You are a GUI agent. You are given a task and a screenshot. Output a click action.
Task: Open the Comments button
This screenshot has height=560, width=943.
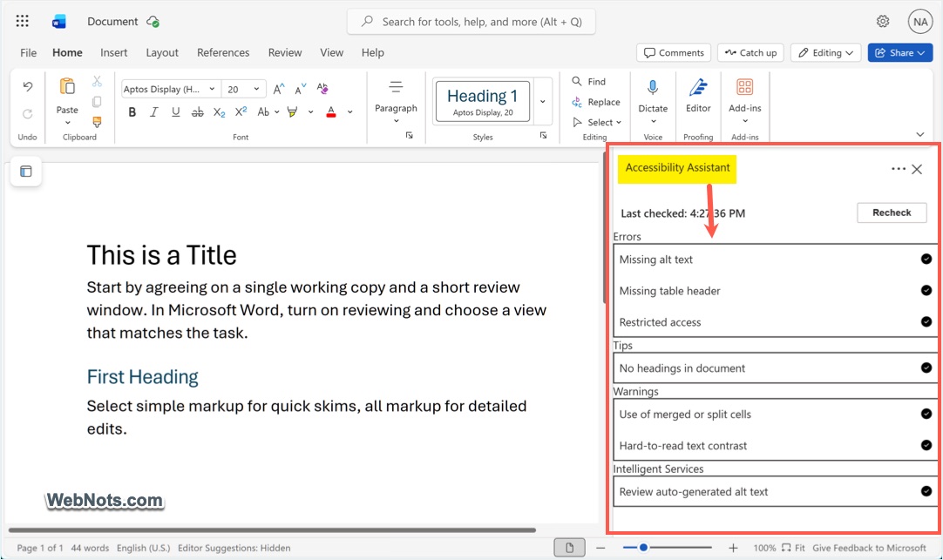[x=674, y=53]
